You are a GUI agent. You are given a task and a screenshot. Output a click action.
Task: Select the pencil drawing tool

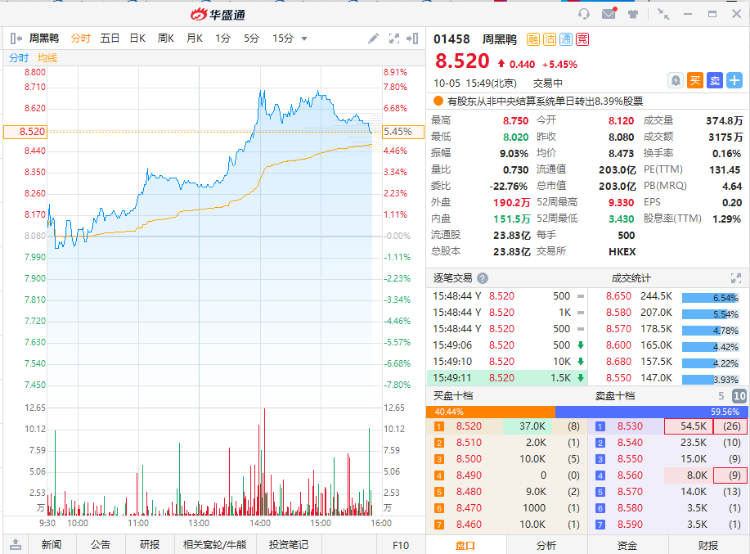tap(373, 38)
